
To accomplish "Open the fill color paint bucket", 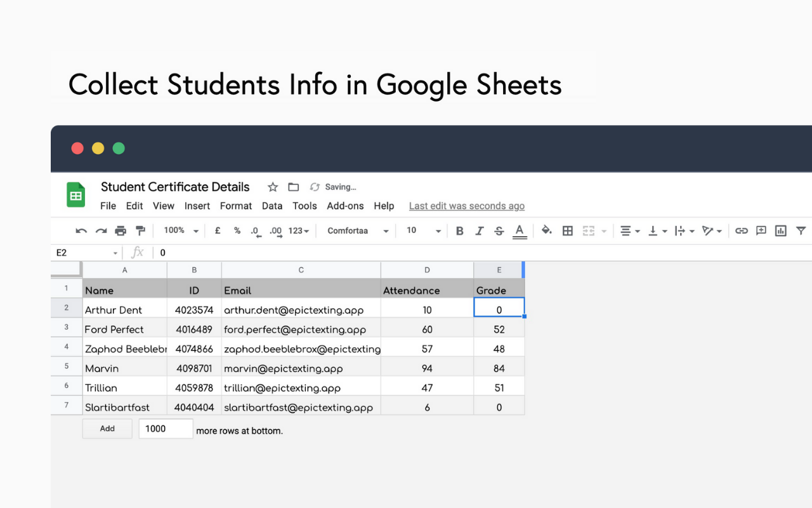I will pyautogui.click(x=546, y=231).
